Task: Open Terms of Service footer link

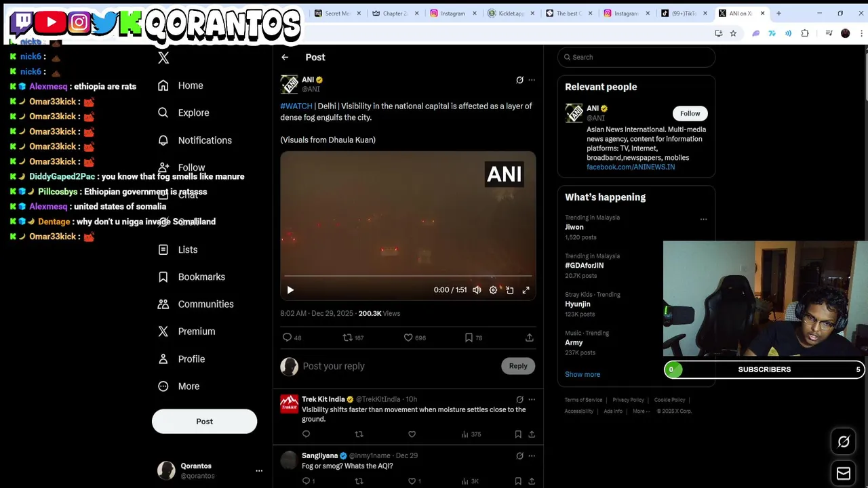Action: tap(583, 400)
